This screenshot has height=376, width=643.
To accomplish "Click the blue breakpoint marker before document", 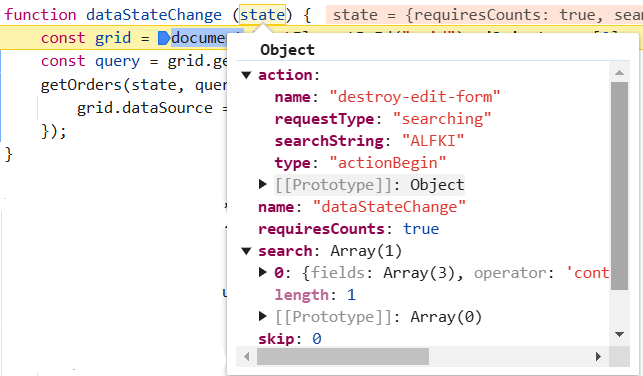I will pos(164,39).
